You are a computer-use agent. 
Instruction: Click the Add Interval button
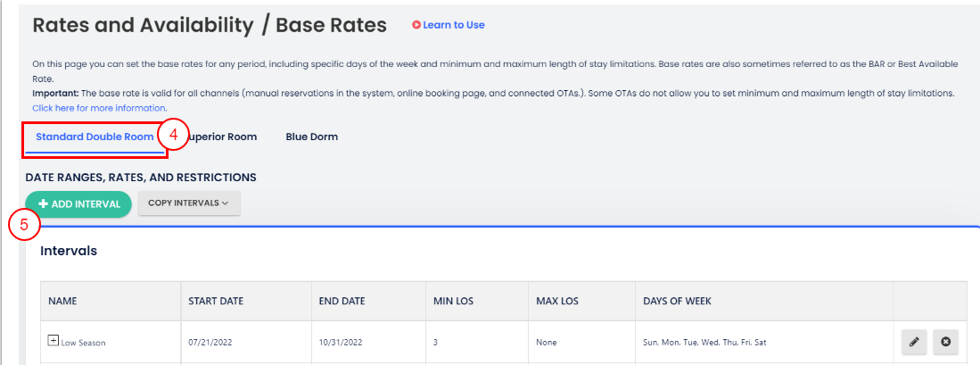[78, 203]
